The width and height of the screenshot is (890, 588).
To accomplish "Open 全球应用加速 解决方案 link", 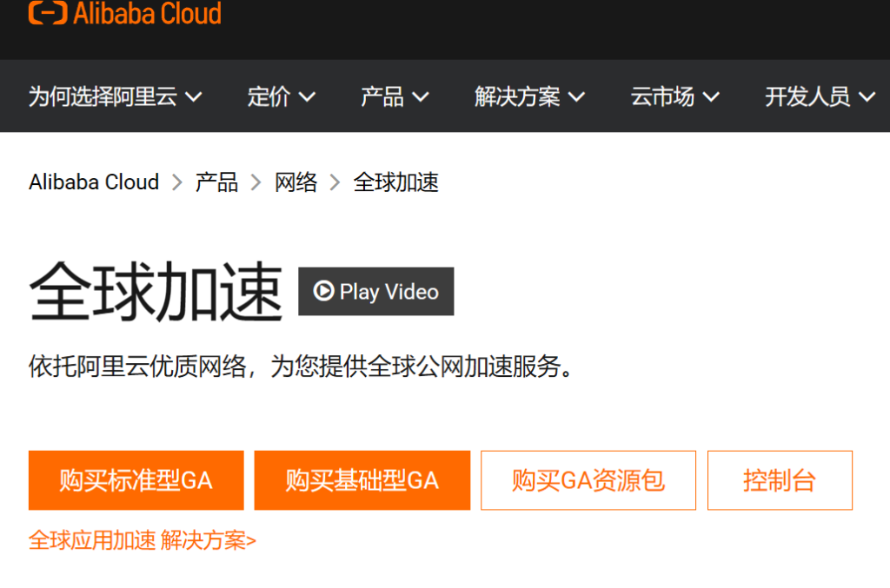I will pyautogui.click(x=143, y=540).
